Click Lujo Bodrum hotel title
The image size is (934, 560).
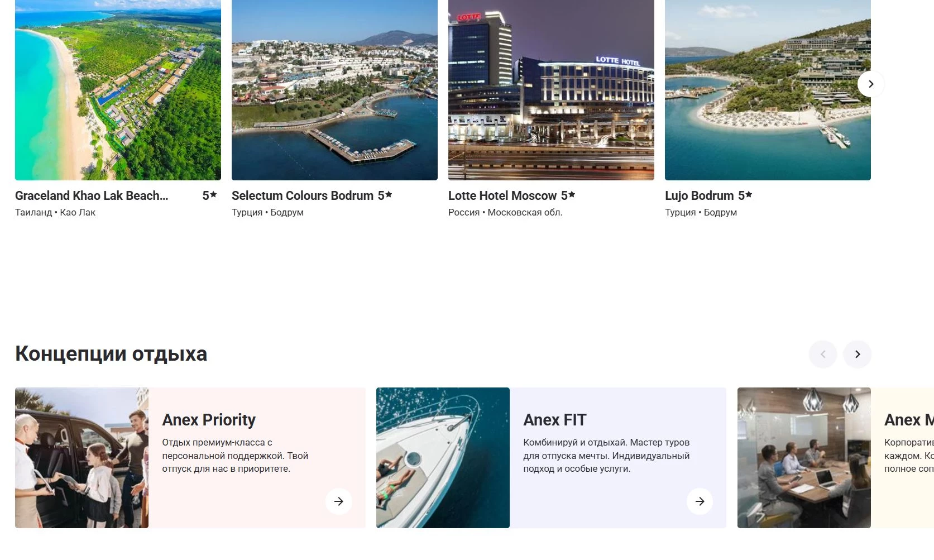(699, 195)
